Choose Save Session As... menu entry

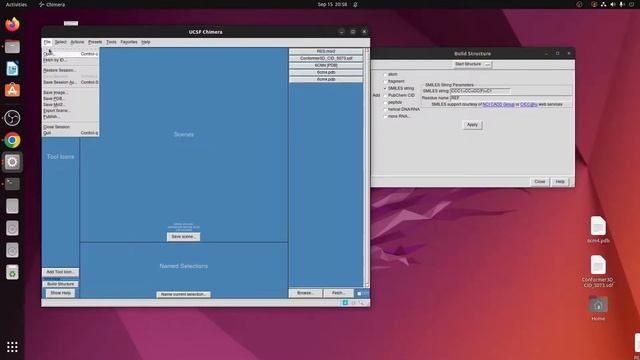[70, 82]
